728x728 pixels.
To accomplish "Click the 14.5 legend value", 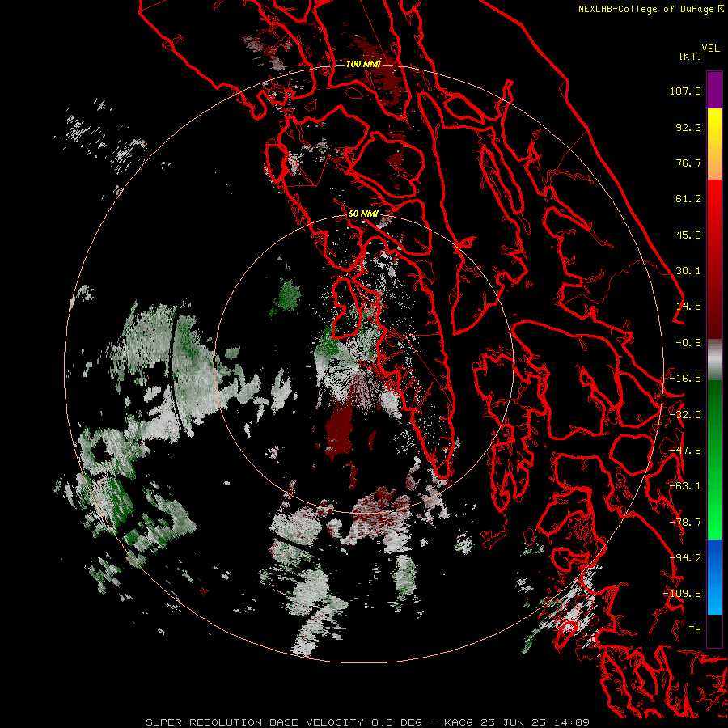I will pos(688,307).
